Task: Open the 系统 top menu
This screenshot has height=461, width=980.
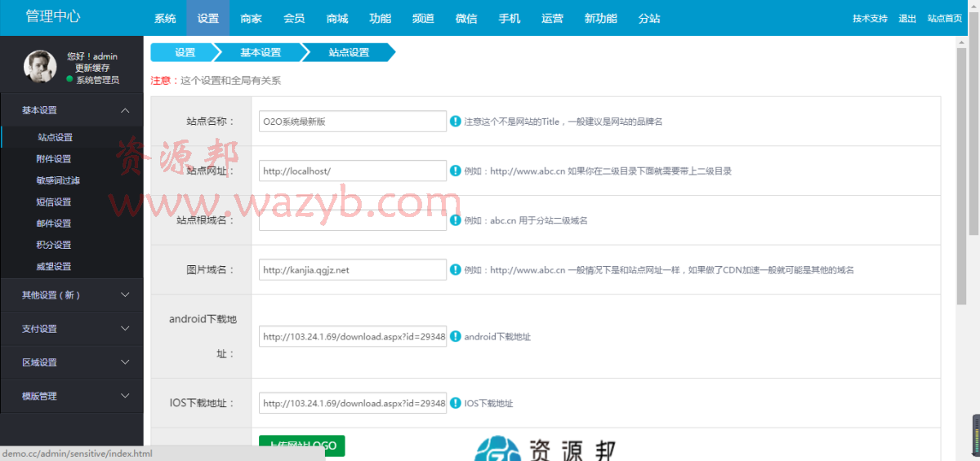Action: [165, 18]
